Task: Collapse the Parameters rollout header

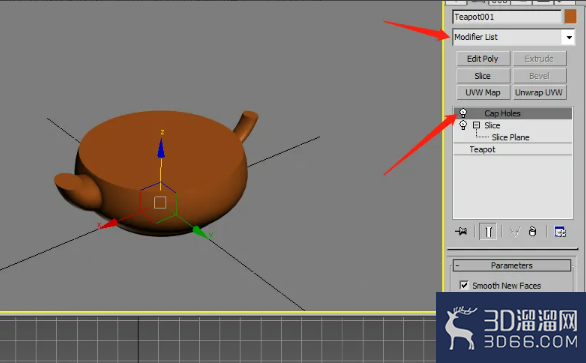Action: pos(512,265)
